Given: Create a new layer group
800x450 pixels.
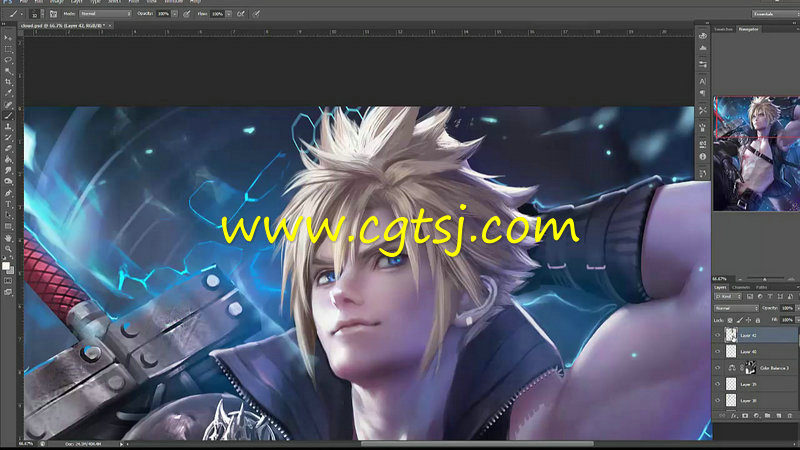Looking at the screenshot, I should pyautogui.click(x=768, y=416).
